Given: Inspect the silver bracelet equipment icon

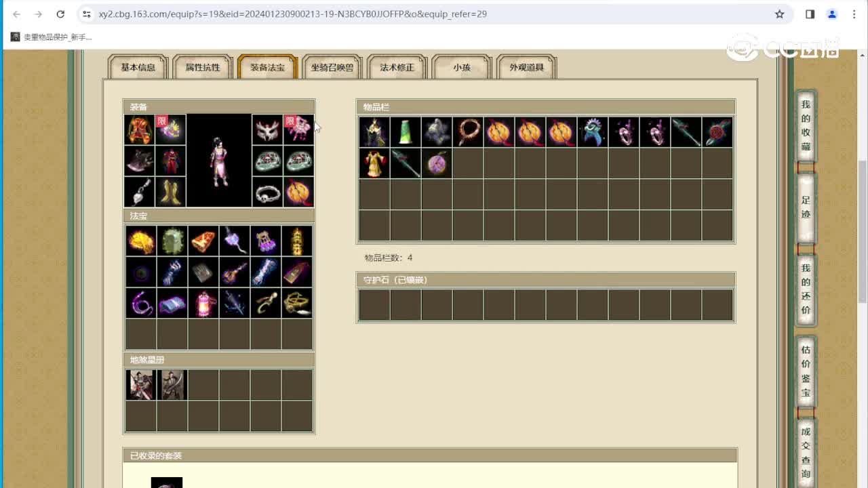Looking at the screenshot, I should coord(267,192).
